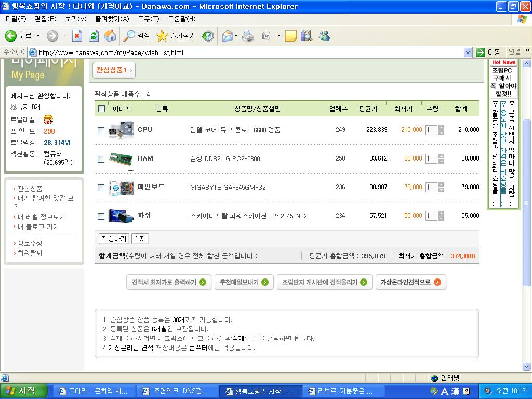Expand the Edit button dropdown arrow
Screen dimensions: 532x399
[x=278, y=36]
